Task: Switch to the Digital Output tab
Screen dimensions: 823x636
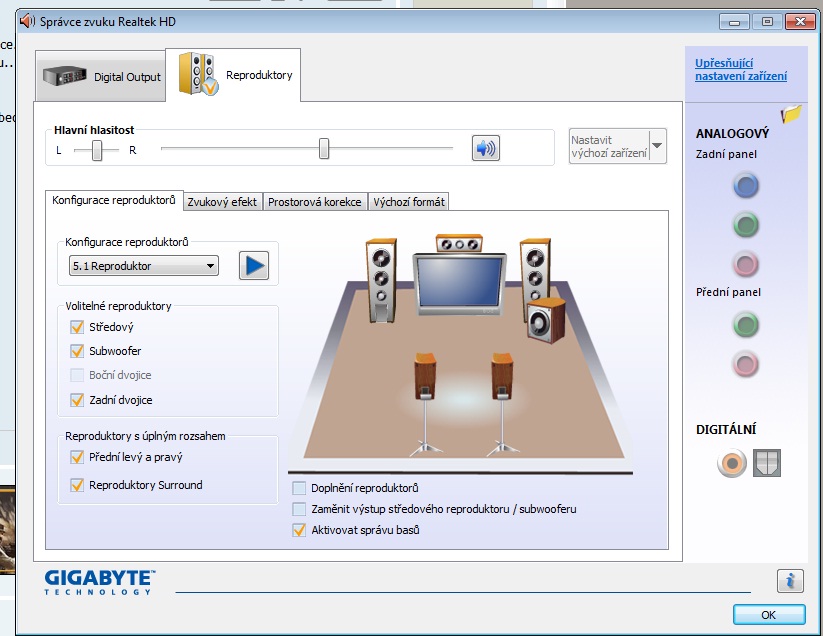Action: pyautogui.click(x=100, y=77)
